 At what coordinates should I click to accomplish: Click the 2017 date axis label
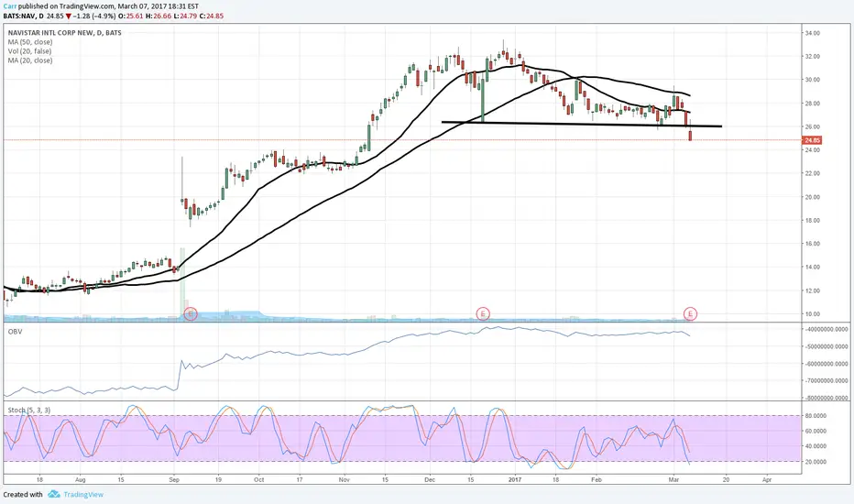coord(515,480)
